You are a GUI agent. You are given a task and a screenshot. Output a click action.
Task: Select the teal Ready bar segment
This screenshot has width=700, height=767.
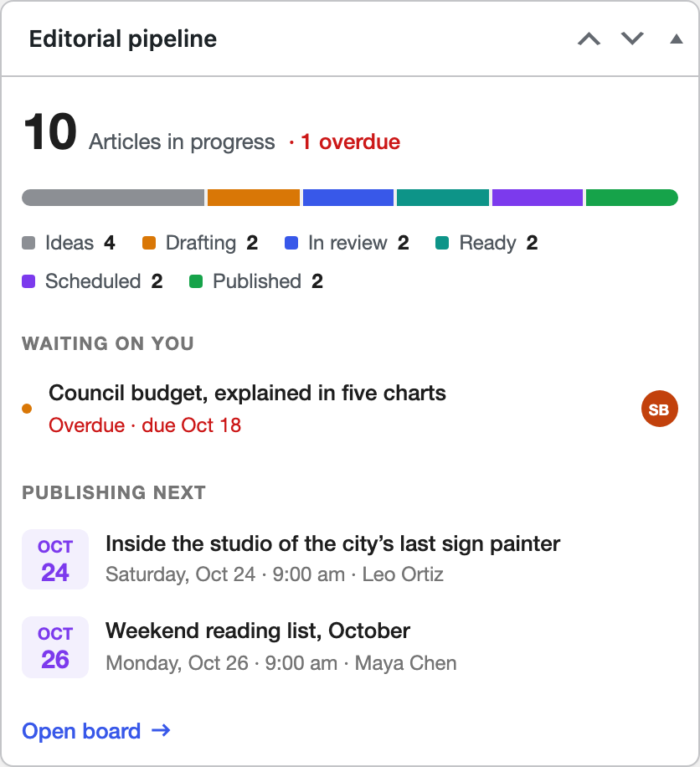click(443, 198)
